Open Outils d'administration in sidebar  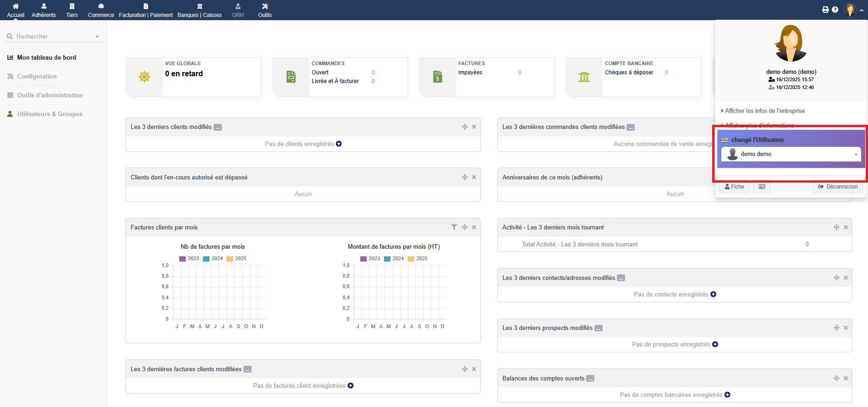pyautogui.click(x=50, y=95)
